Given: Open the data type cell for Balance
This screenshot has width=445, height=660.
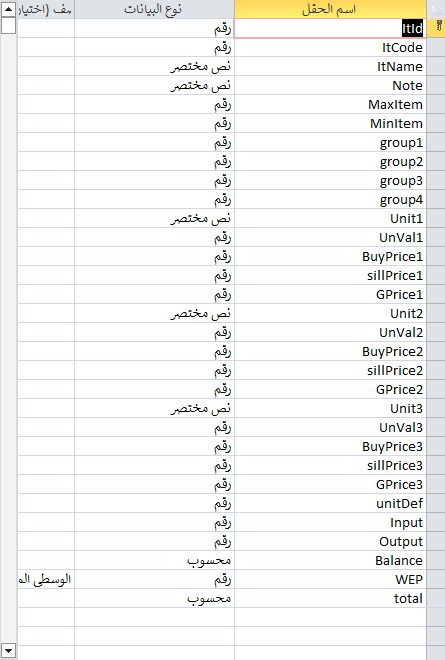Looking at the screenshot, I should (155, 560).
